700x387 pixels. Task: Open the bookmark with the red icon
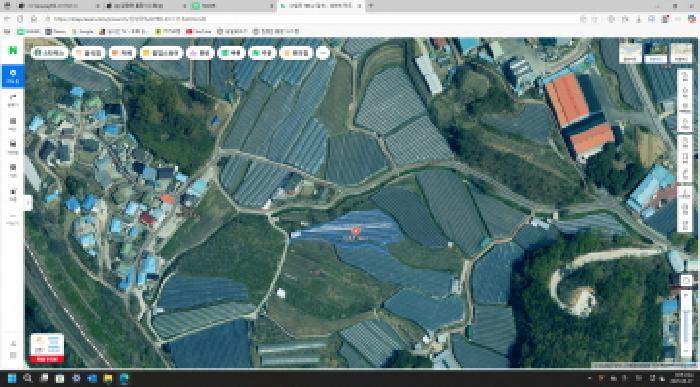(199, 32)
